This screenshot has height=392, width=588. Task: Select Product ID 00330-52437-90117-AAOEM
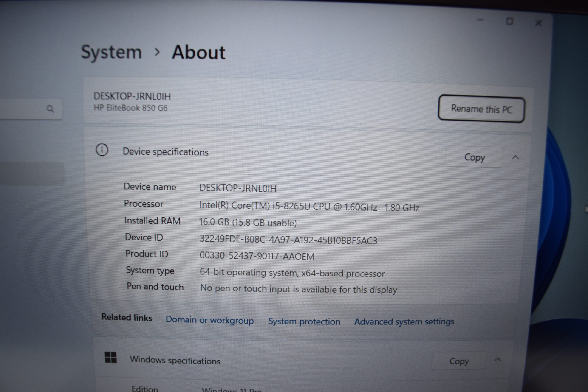(x=257, y=256)
